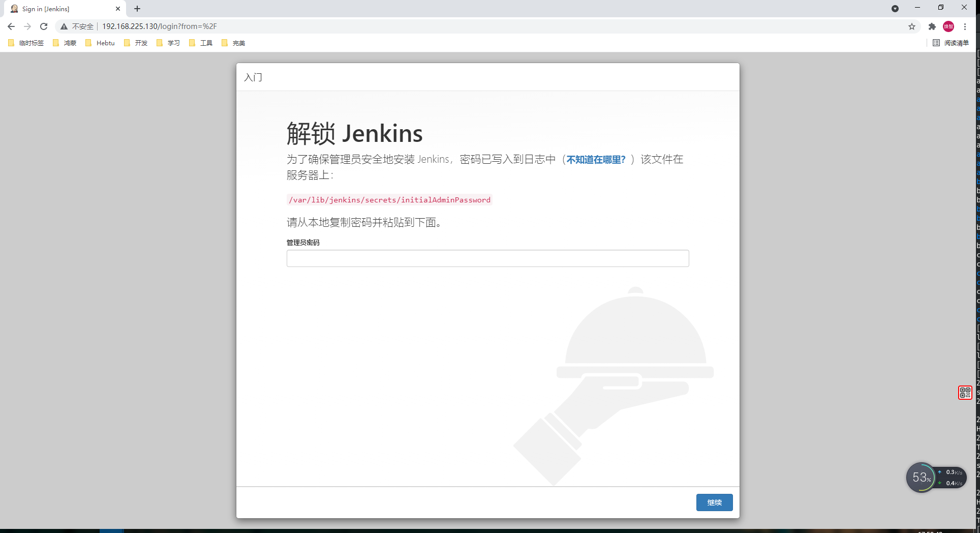
Task: Open the 工具 bookmark folder
Action: click(201, 43)
